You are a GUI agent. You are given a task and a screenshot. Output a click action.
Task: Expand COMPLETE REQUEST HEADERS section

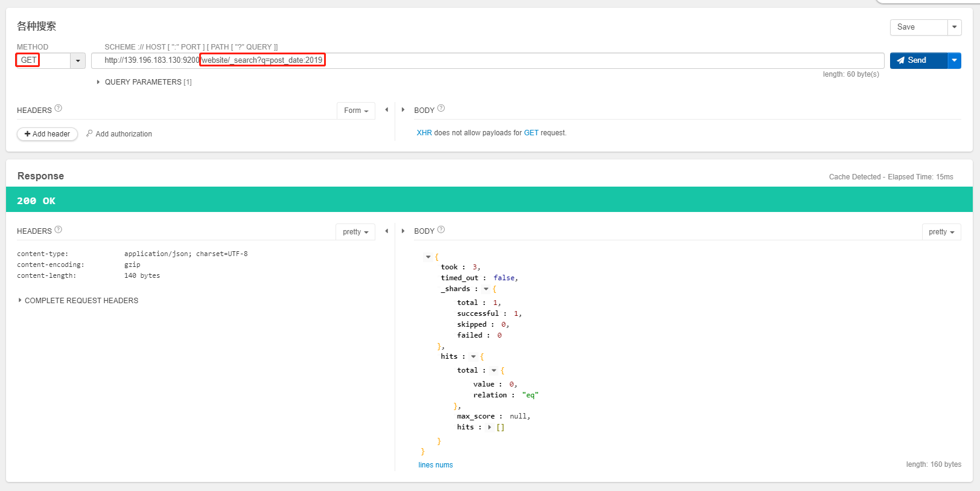(x=20, y=300)
